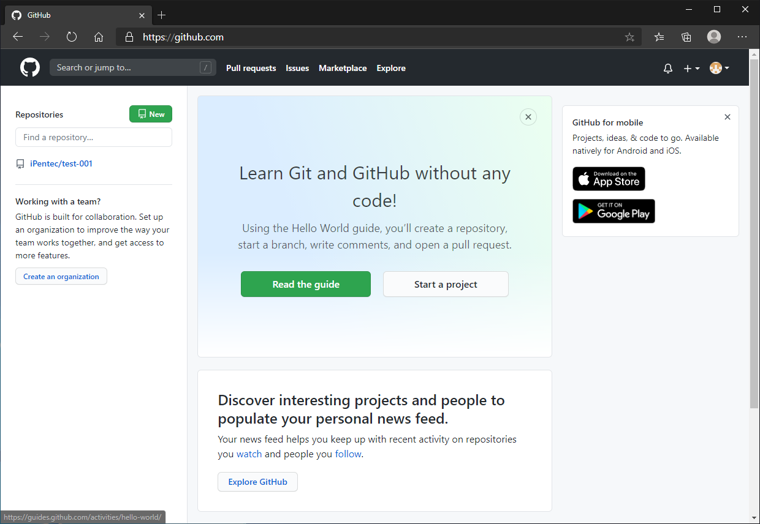Open the Collections icon
The width and height of the screenshot is (760, 524).
(x=686, y=37)
